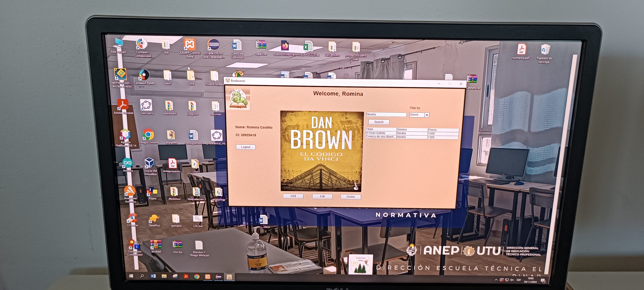This screenshot has height=290, width=644.
Task: Click the Search button
Action: point(379,122)
